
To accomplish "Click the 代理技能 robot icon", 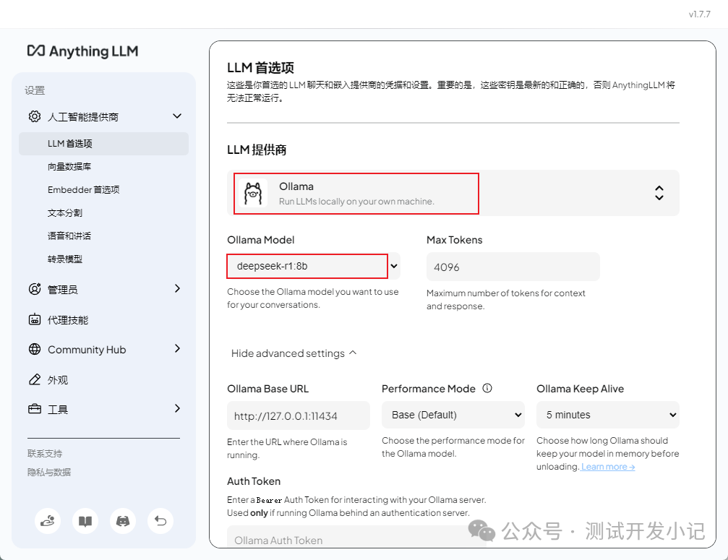I will point(35,319).
